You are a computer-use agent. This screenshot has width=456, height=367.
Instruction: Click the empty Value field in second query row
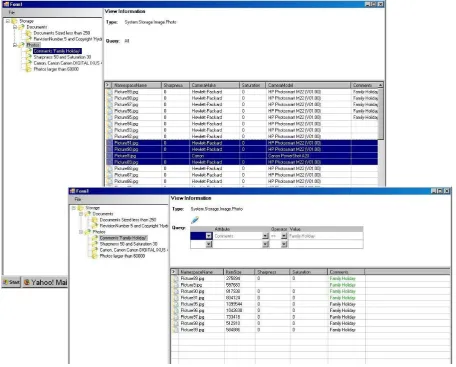(x=326, y=244)
